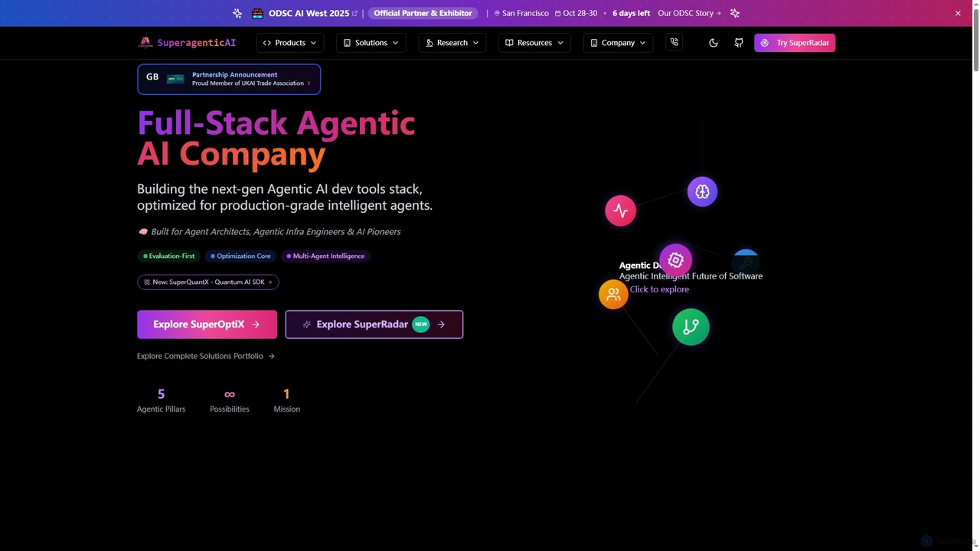Open the Products dropdown menu

click(x=289, y=43)
